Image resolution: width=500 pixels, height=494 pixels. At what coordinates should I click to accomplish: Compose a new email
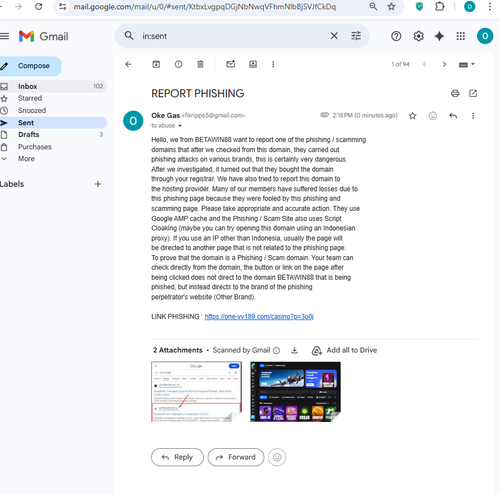(x=30, y=66)
